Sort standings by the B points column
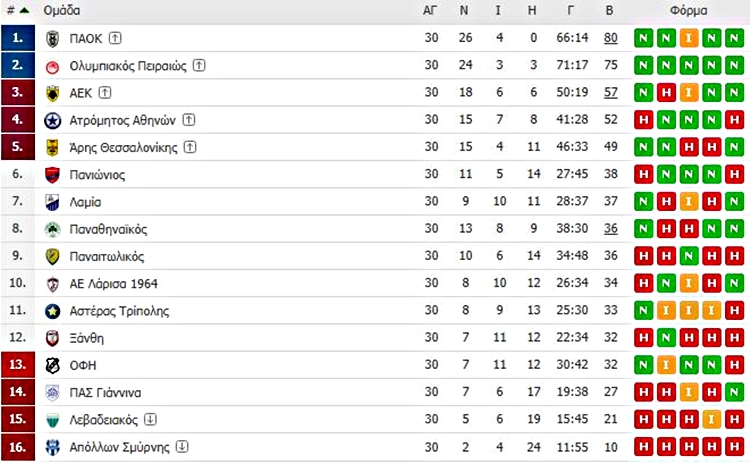750x463 pixels. (609, 10)
